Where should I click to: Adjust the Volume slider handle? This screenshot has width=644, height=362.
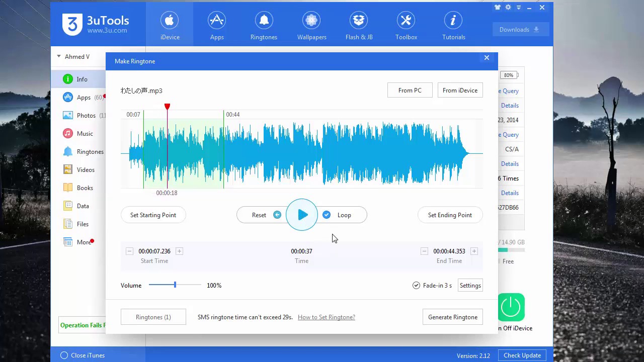tap(175, 285)
